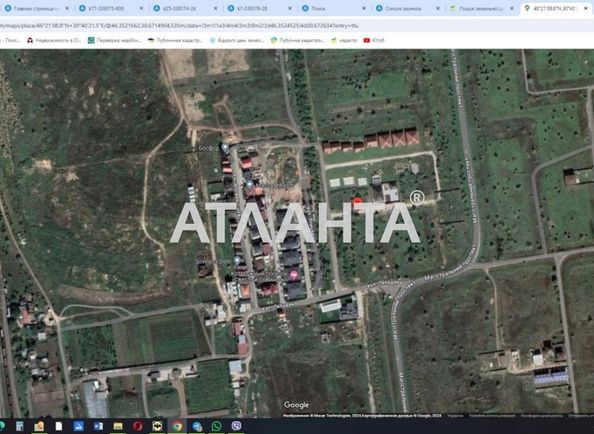Open WhatsApp from the taskbar
594x434 pixels.
[x=217, y=426]
